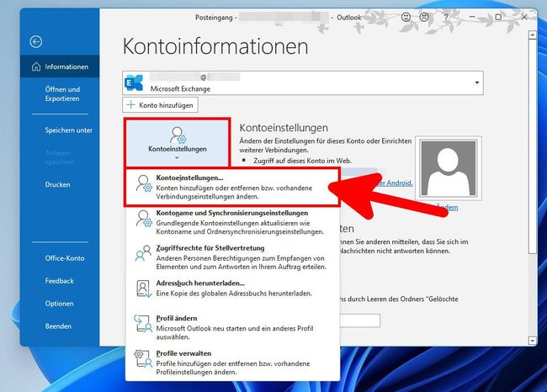Image resolution: width=547 pixels, height=392 pixels.
Task: Click the address book download icon
Action: click(144, 289)
